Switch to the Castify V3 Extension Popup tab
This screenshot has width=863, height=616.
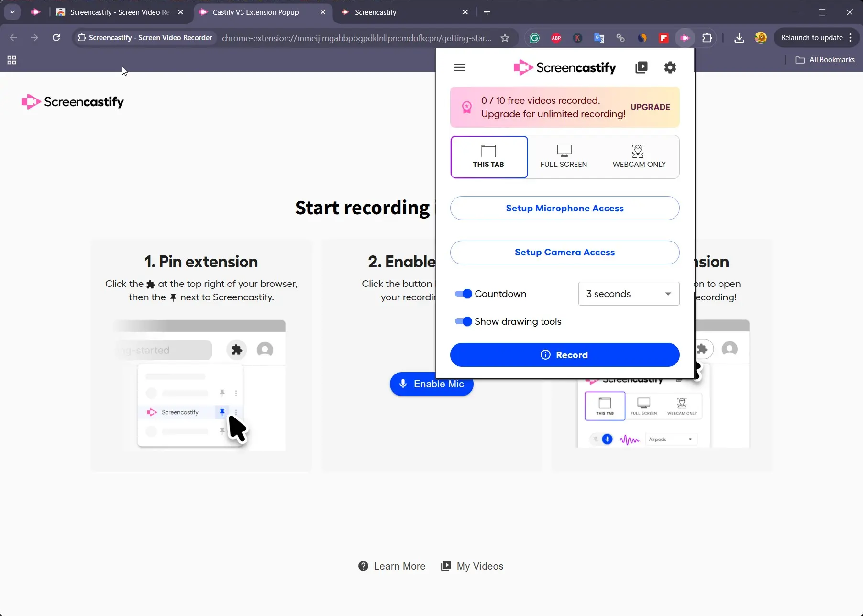tap(255, 12)
